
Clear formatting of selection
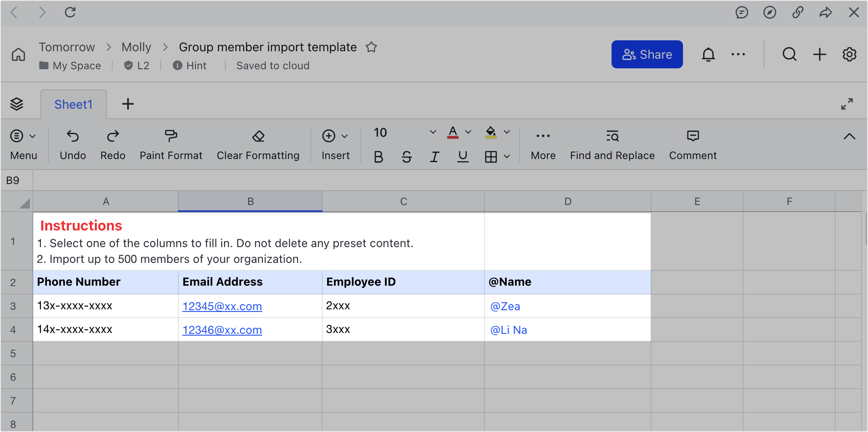(x=258, y=144)
